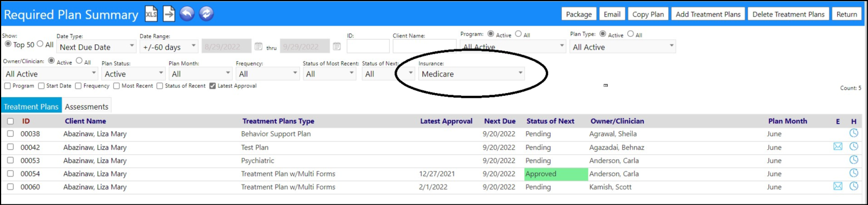Screen dimensions: 868x205
Task: Enable the Most Recent column checkbox
Action: [116, 86]
